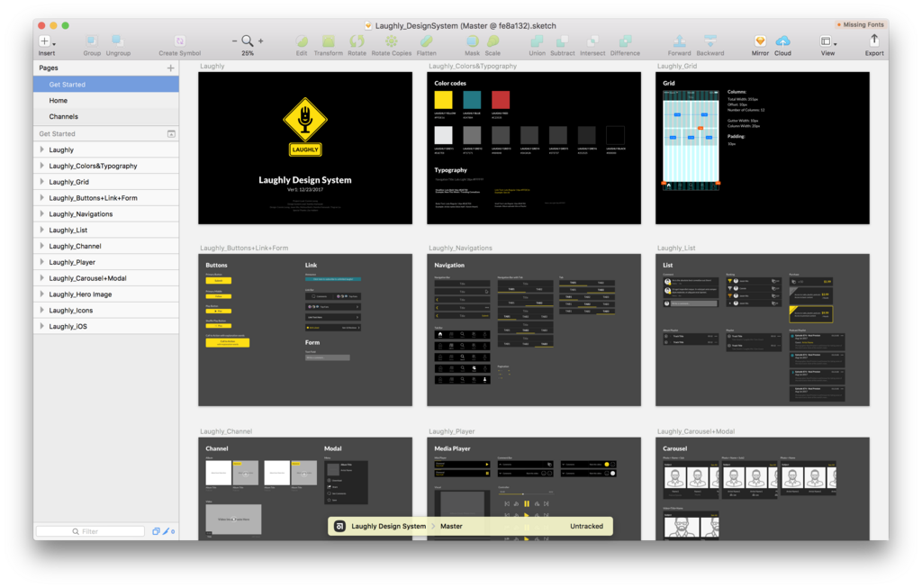Select the Laughly_iOS layer

point(106,326)
